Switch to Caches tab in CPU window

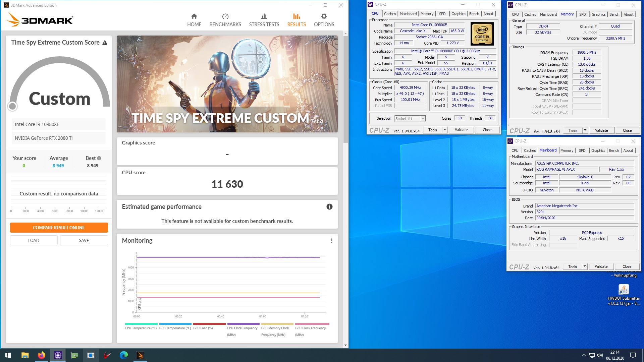pos(390,14)
